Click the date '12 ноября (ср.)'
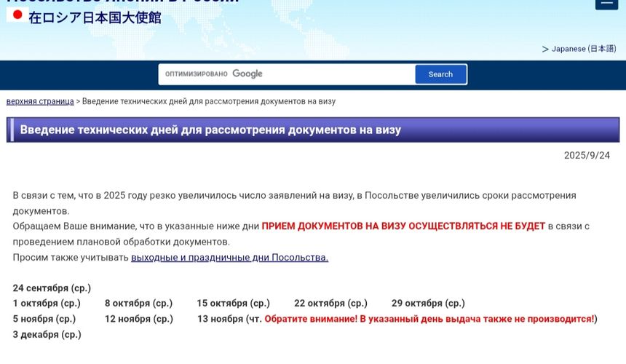 (x=139, y=319)
